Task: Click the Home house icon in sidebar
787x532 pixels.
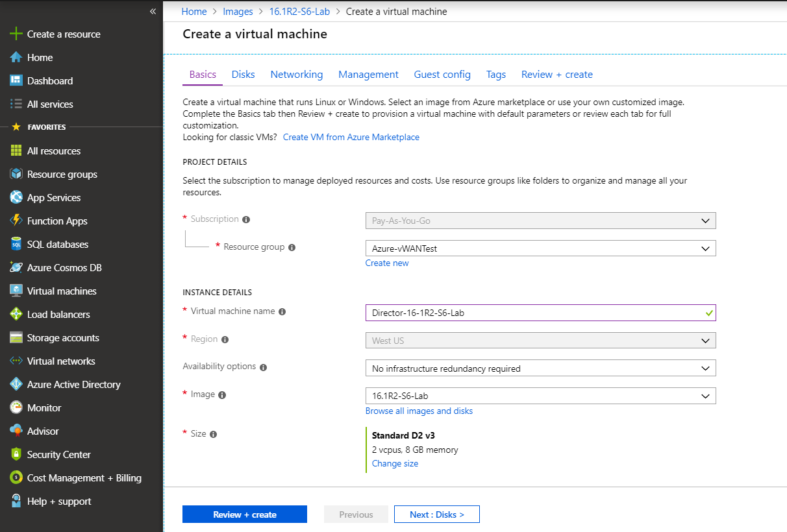Action: [x=16, y=57]
